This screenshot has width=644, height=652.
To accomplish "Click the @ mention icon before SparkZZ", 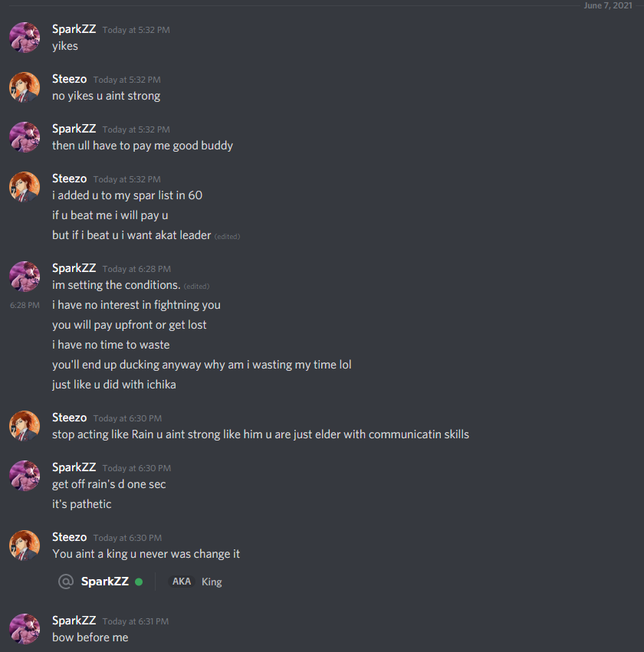I will [x=66, y=582].
